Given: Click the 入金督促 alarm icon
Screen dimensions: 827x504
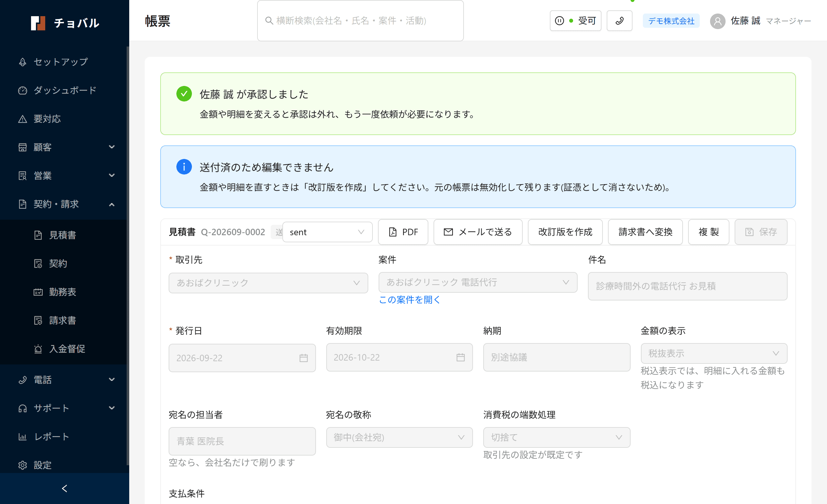Looking at the screenshot, I should [x=38, y=349].
